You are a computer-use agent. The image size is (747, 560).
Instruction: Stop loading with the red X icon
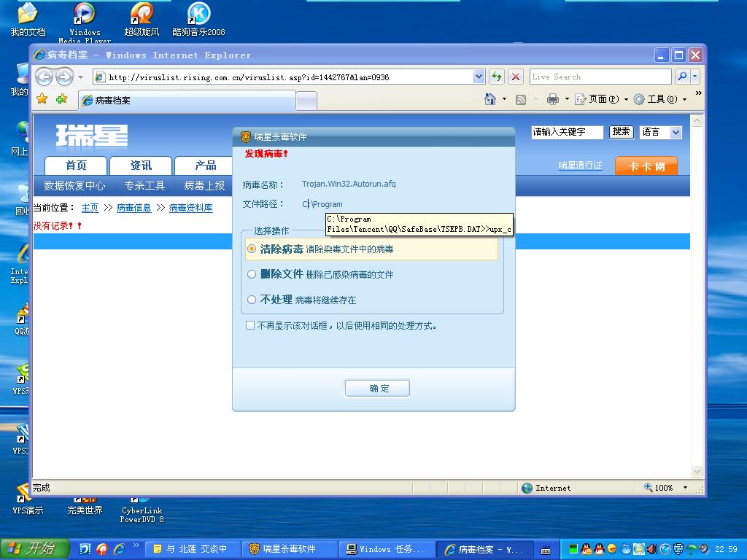pyautogui.click(x=516, y=77)
